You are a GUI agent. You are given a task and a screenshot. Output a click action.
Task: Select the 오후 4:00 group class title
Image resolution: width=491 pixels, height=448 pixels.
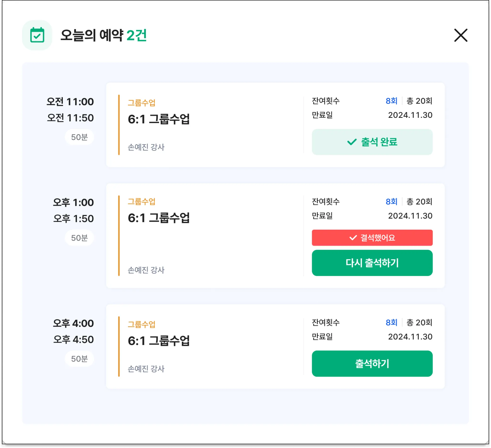coord(158,341)
